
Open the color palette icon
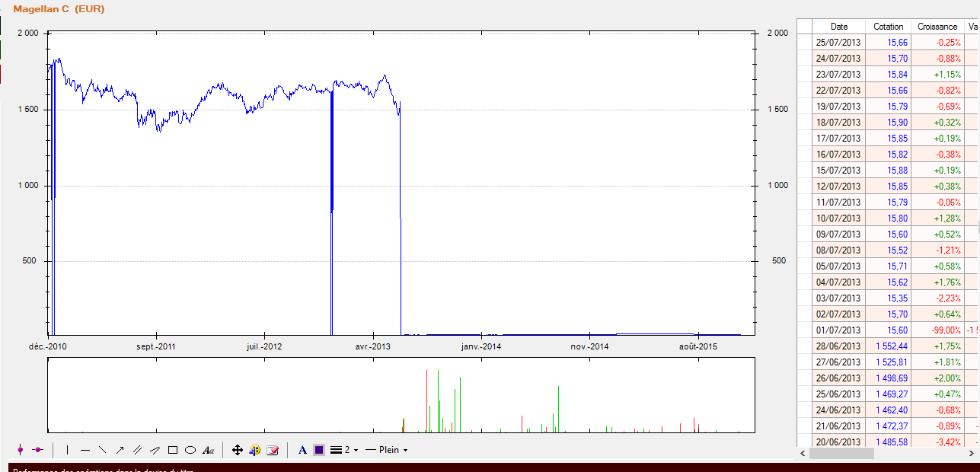[x=255, y=450]
